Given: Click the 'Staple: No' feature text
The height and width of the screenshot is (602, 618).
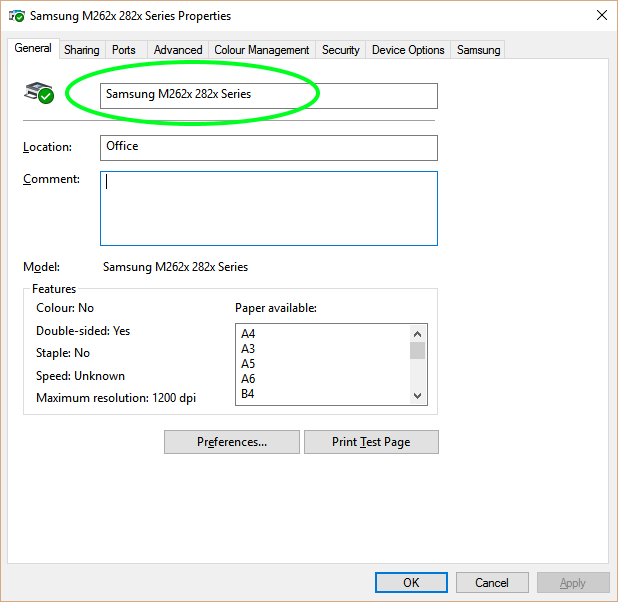Looking at the screenshot, I should pyautogui.click(x=63, y=353).
